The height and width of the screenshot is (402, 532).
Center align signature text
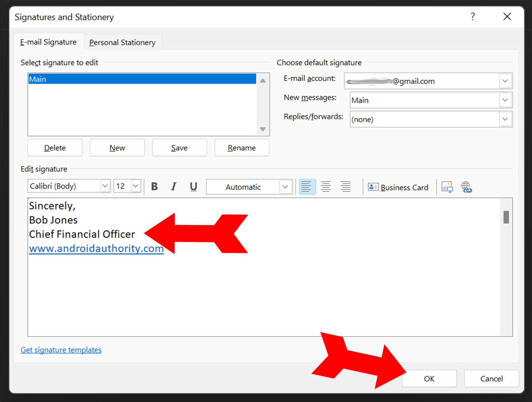(x=326, y=187)
